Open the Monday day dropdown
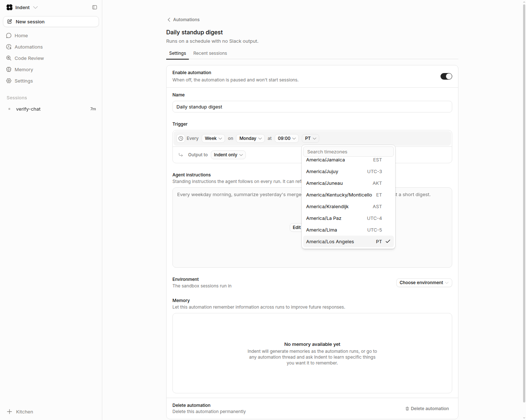526x420 pixels. click(x=251, y=138)
